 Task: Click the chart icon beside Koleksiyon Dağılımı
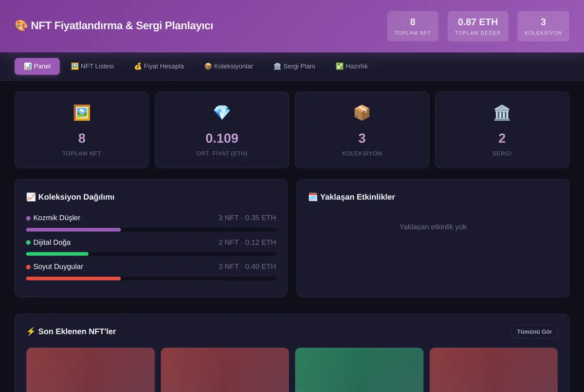31,197
